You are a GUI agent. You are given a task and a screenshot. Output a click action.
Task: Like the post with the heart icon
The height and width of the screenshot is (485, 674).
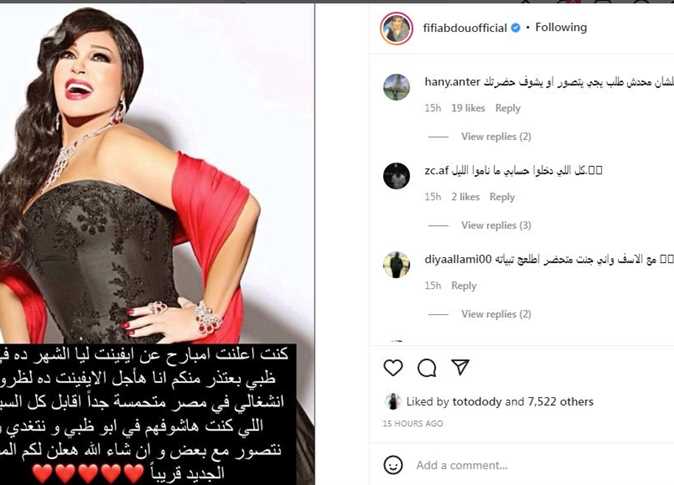coord(393,368)
